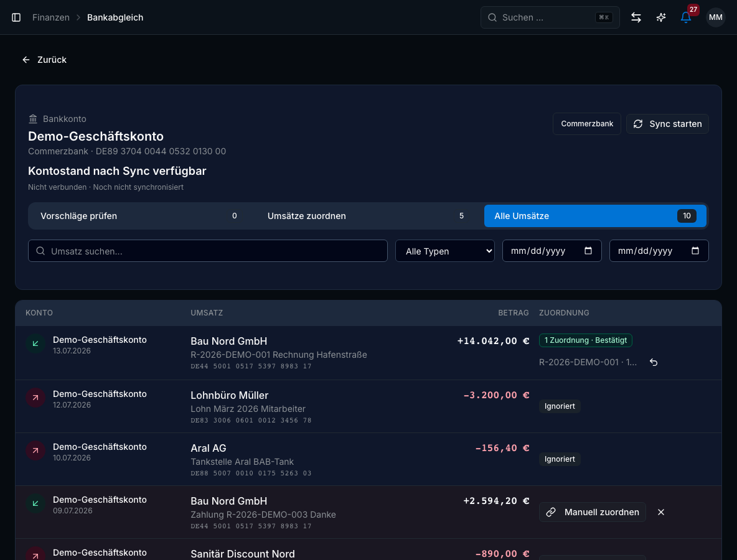The image size is (737, 560).
Task: Focus the Umsatz suchen input
Action: coord(208,251)
